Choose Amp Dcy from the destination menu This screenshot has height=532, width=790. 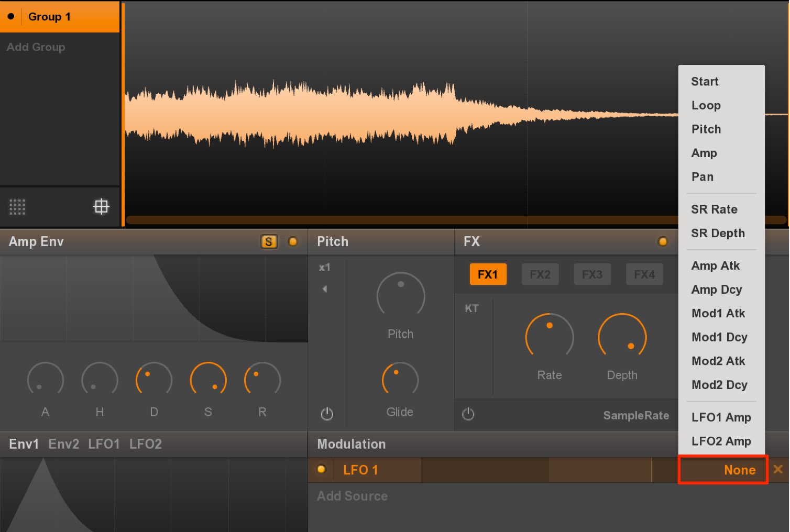click(x=721, y=290)
